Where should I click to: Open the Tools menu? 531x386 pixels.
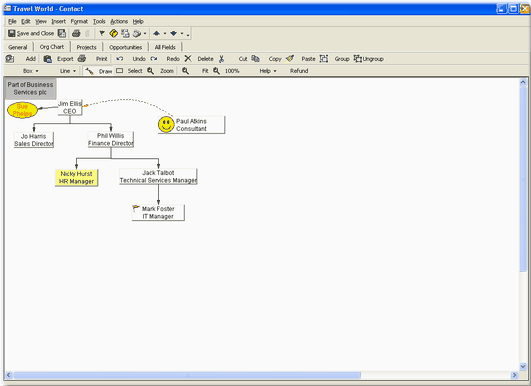tap(99, 22)
